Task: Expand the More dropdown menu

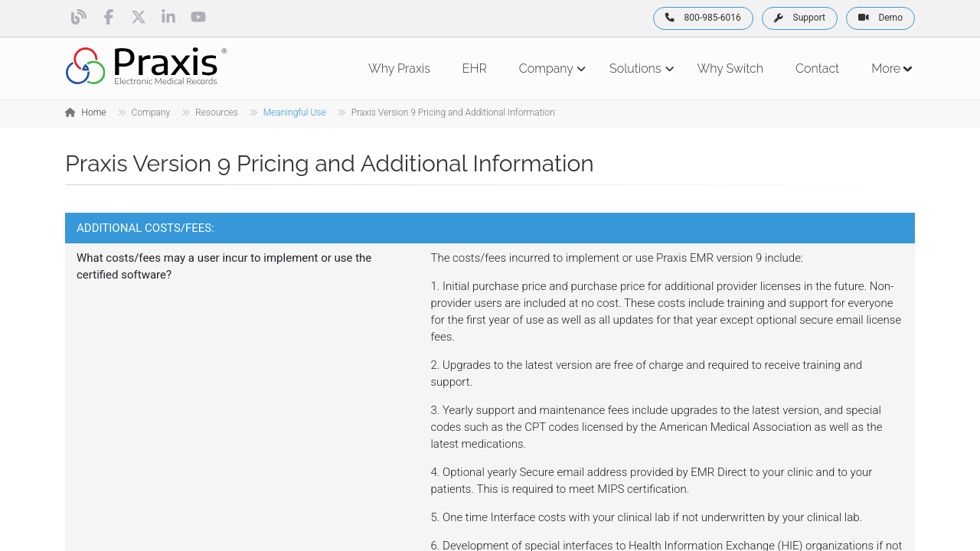Action: [891, 69]
